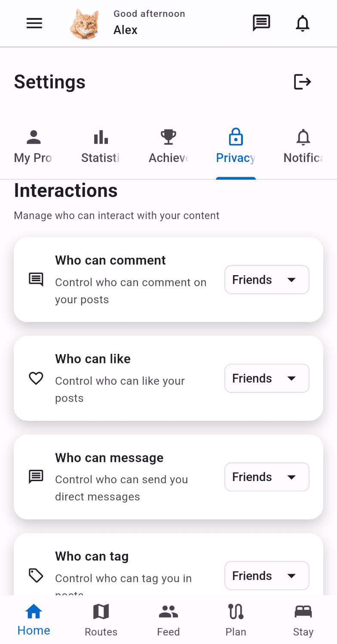Open the Feed people icon

[x=168, y=619]
